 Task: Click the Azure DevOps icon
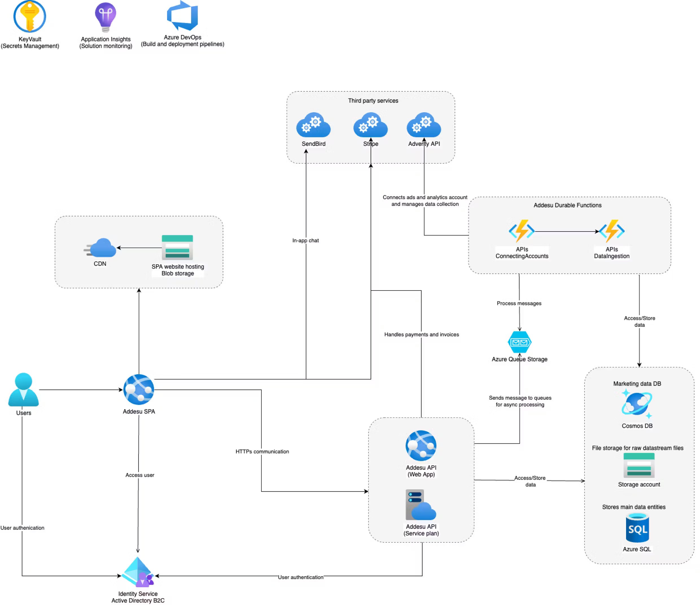pos(183,16)
